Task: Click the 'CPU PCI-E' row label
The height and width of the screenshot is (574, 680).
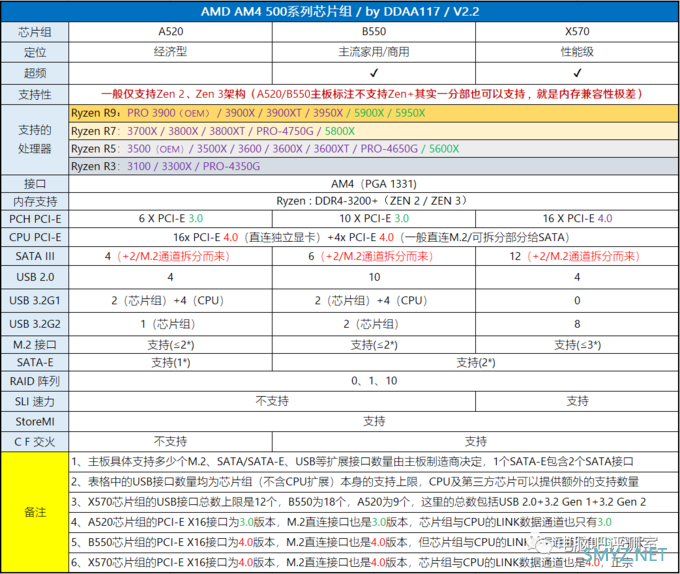Action: pos(35,238)
